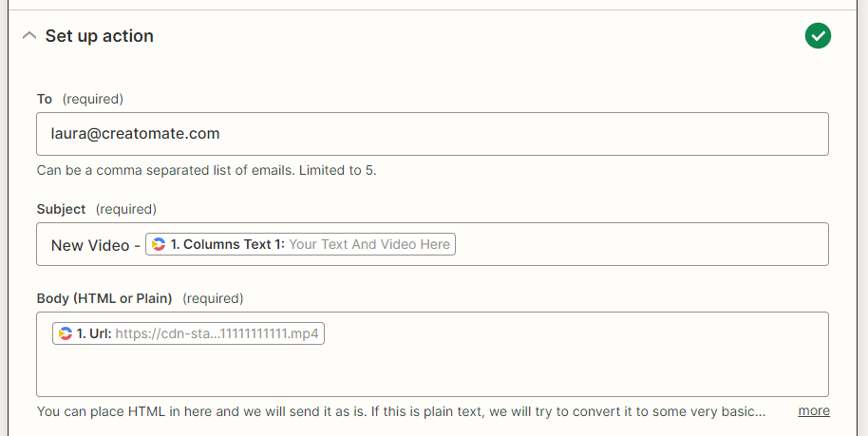Place cursor on New Video - text

[95, 245]
